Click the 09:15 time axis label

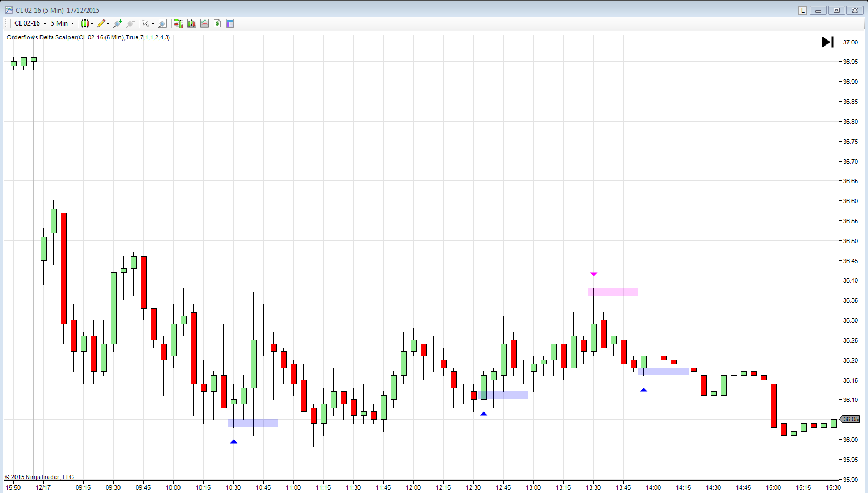pos(83,487)
